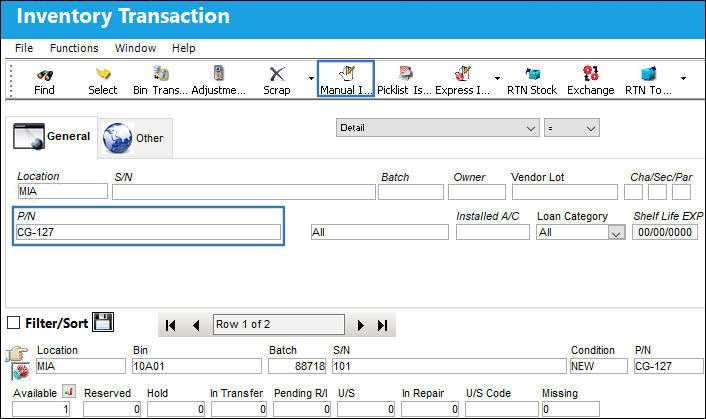This screenshot has height=419, width=706.
Task: Click the Batch search field
Action: coord(411,192)
